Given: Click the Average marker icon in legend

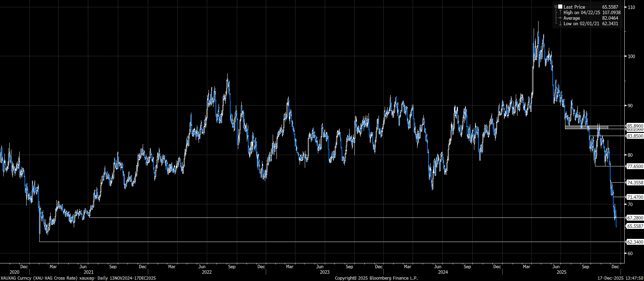Looking at the screenshot, I should tap(560, 18).
